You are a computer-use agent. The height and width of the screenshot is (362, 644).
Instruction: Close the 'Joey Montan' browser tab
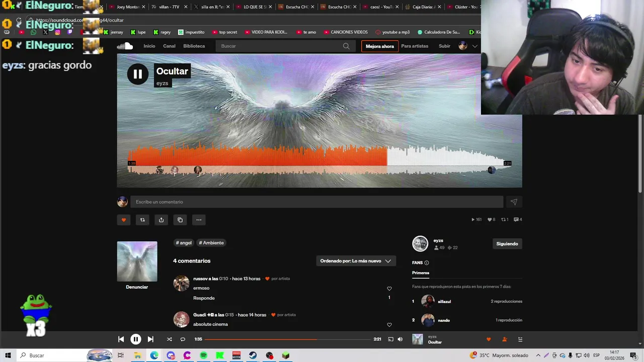(143, 7)
